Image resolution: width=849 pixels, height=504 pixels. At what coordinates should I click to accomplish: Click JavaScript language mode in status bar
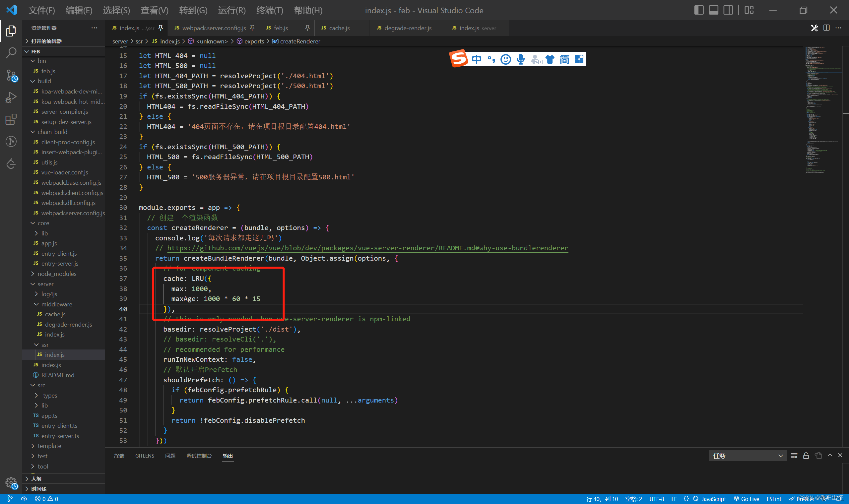point(713,499)
